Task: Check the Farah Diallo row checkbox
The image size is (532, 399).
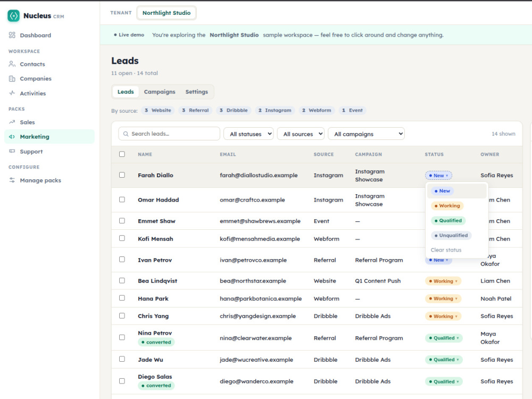Action: tap(122, 174)
